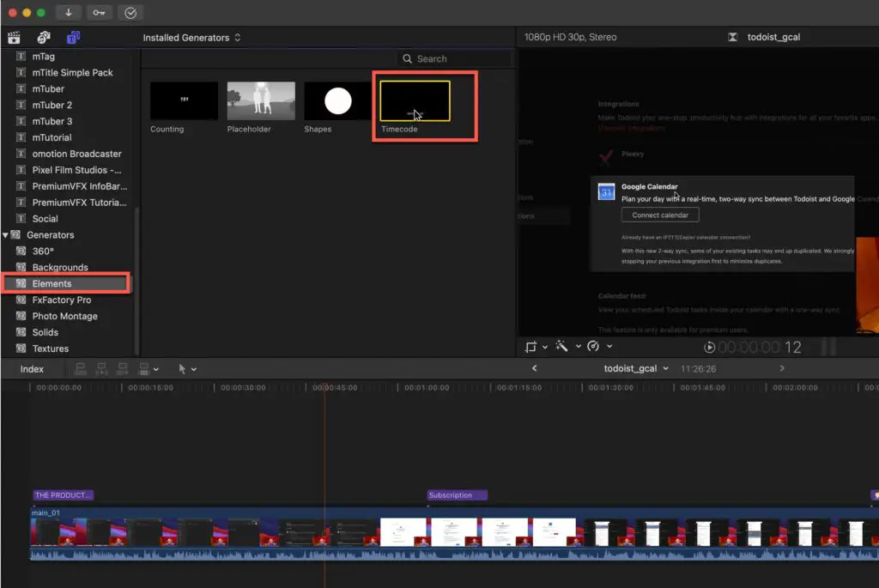Open the Enhancements magic wand pop-up
This screenshot has width=879, height=588.
coord(567,347)
